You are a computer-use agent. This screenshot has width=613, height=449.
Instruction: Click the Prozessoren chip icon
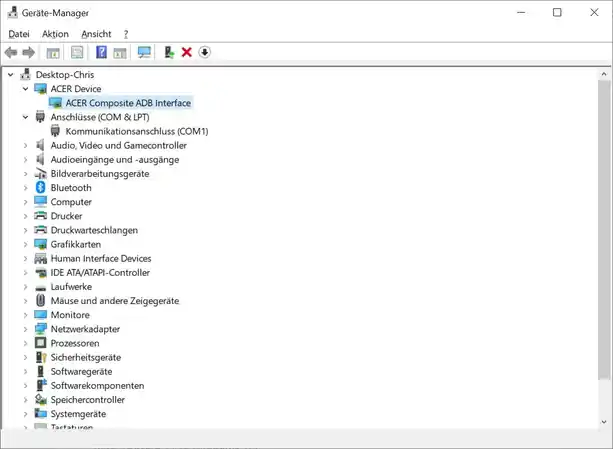40,343
